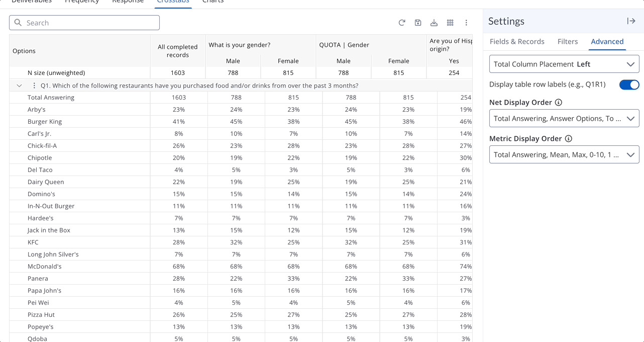Screen dimensions: 644x342
Task: Open the Total Column Placement dropdown
Action: pos(564,64)
